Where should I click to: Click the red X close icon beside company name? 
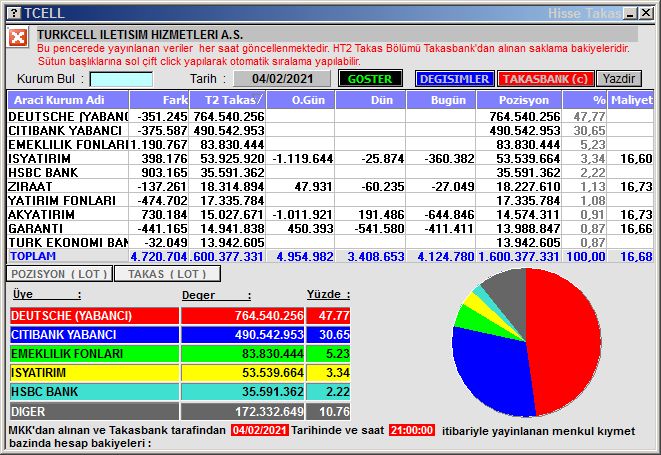pos(18,38)
